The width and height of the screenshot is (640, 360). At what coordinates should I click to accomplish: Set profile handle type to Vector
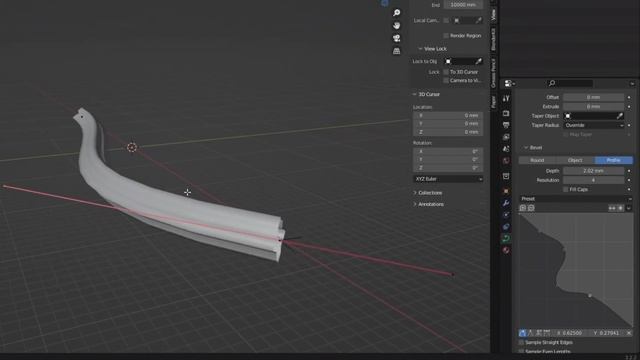click(530, 333)
